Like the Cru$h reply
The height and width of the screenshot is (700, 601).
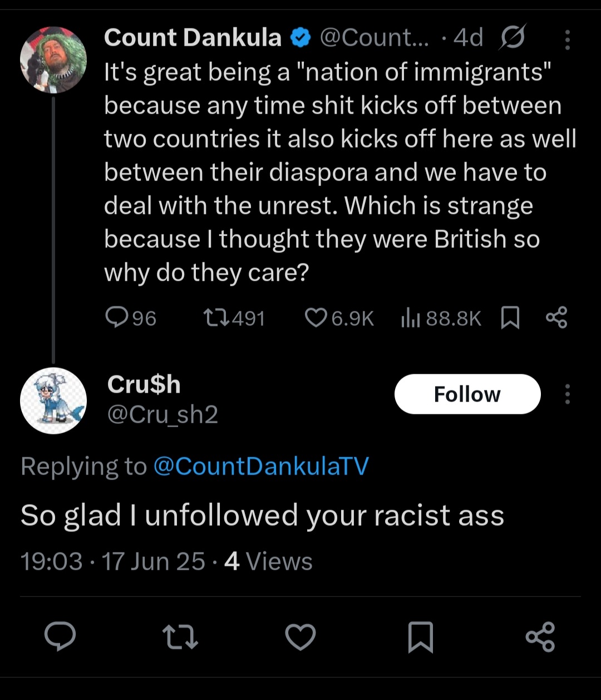pyautogui.click(x=300, y=637)
